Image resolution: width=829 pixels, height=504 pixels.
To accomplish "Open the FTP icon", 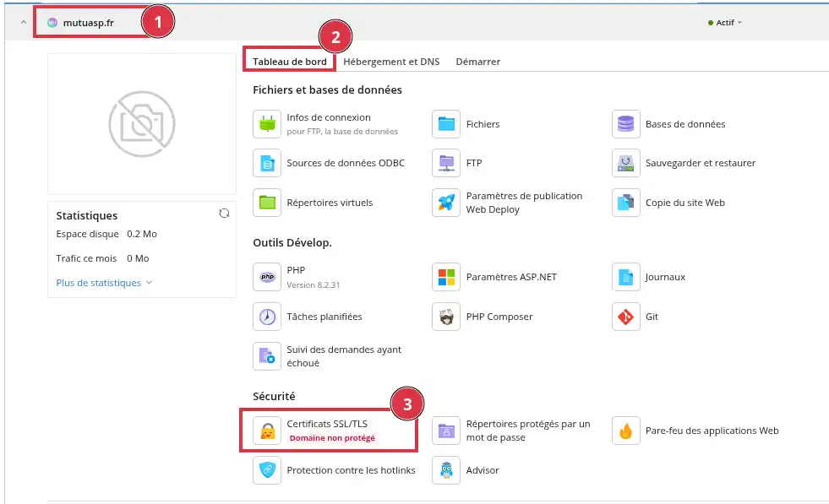I will 446,163.
